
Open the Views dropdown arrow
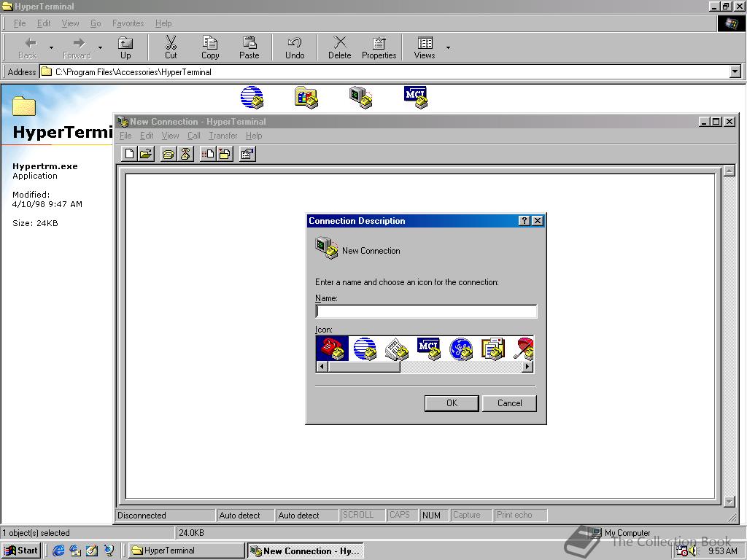[448, 47]
